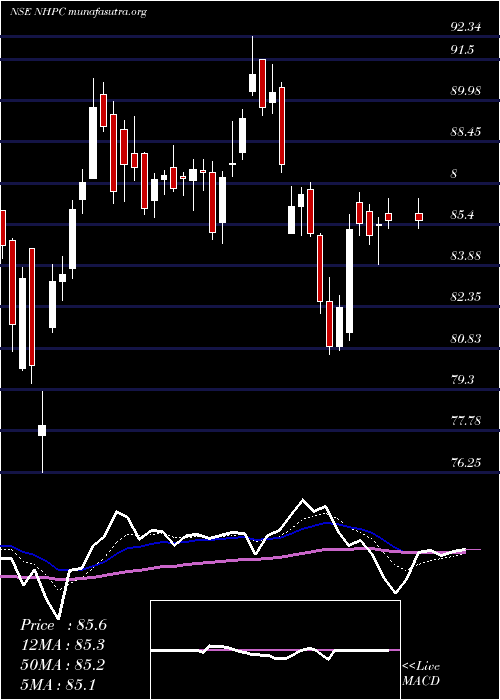Select the 88.45 price axis label
This screenshot has width=500, height=700.
(466, 132)
